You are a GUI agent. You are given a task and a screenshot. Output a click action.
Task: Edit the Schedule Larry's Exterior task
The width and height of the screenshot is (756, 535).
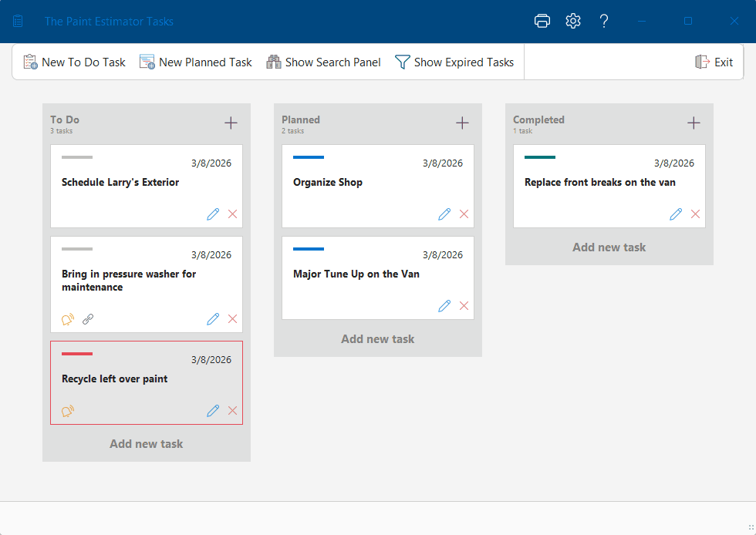(213, 214)
